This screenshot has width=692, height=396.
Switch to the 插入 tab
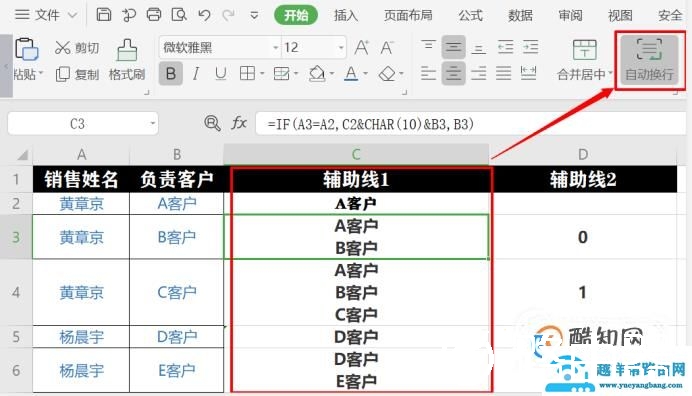tap(346, 15)
